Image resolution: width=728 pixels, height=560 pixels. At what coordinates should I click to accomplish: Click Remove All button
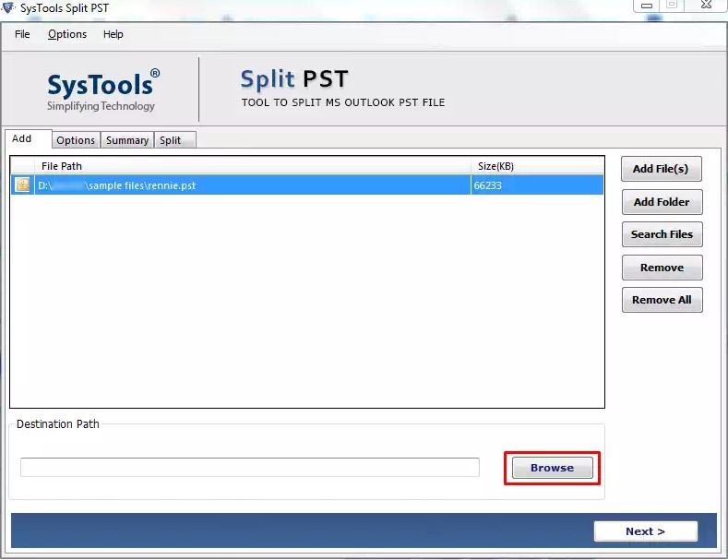coord(662,300)
